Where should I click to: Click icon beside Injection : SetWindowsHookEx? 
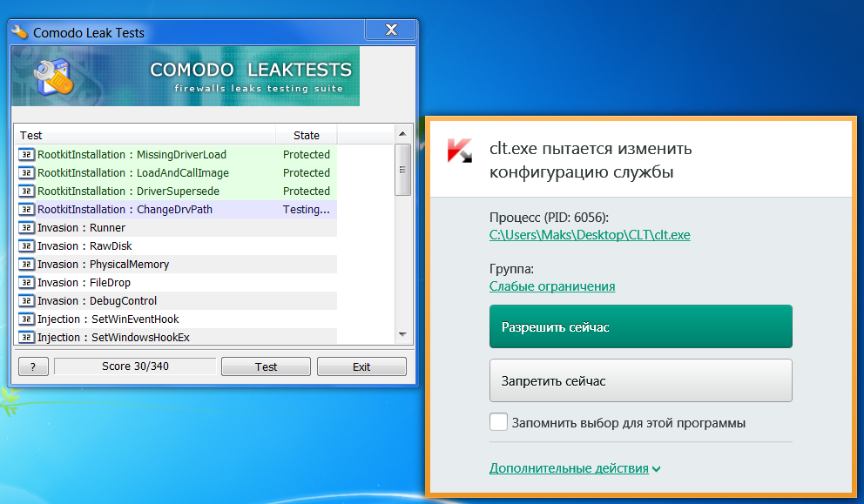[26, 337]
